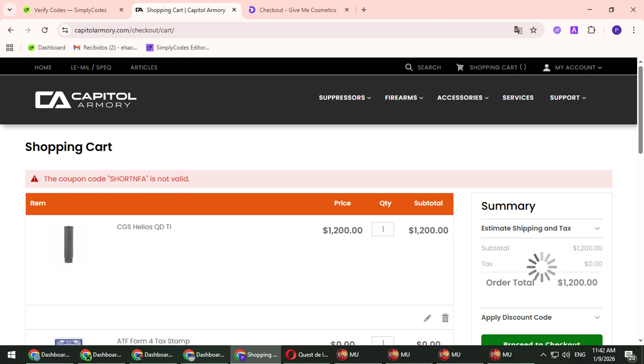Open the Windows Start menu
The image size is (644, 364).
click(12, 355)
